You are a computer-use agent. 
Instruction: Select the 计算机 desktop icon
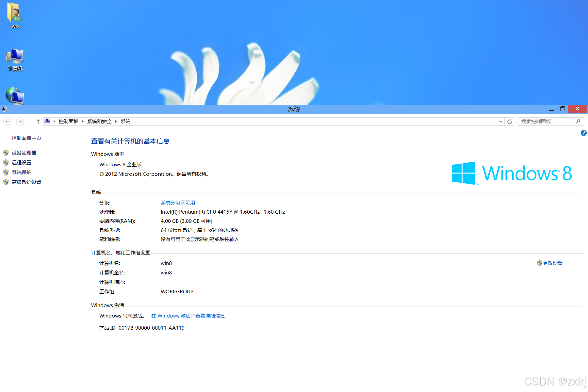coord(15,60)
